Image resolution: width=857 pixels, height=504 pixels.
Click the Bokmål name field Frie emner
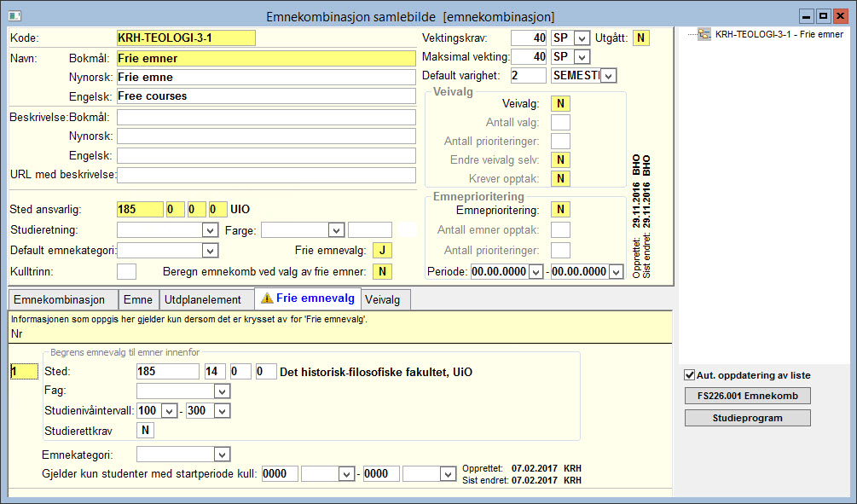[266, 59]
